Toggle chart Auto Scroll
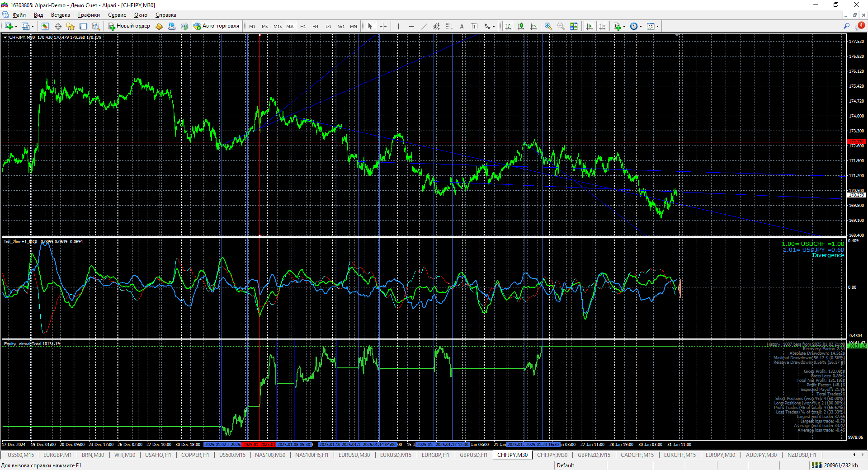This screenshot has width=868, height=470. coord(589,26)
